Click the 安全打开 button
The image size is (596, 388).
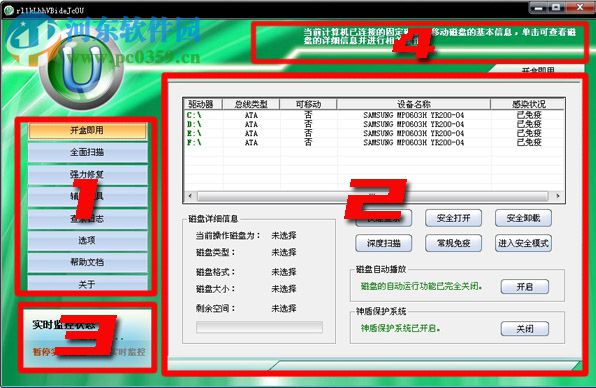(453, 218)
